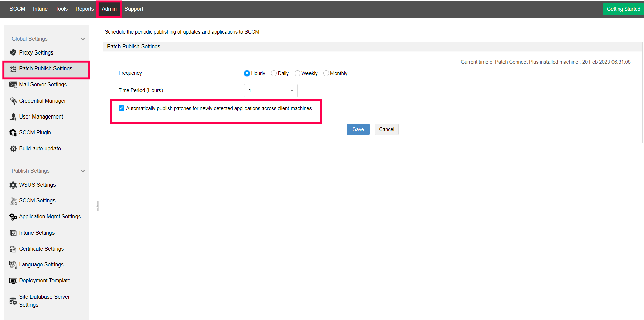This screenshot has height=320, width=644.
Task: Open the Reports menu
Action: (x=84, y=9)
